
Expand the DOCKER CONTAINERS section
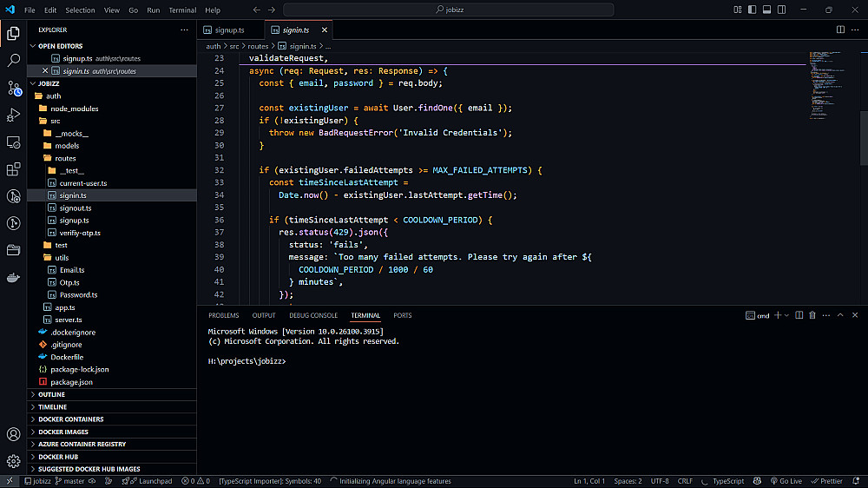tap(70, 419)
